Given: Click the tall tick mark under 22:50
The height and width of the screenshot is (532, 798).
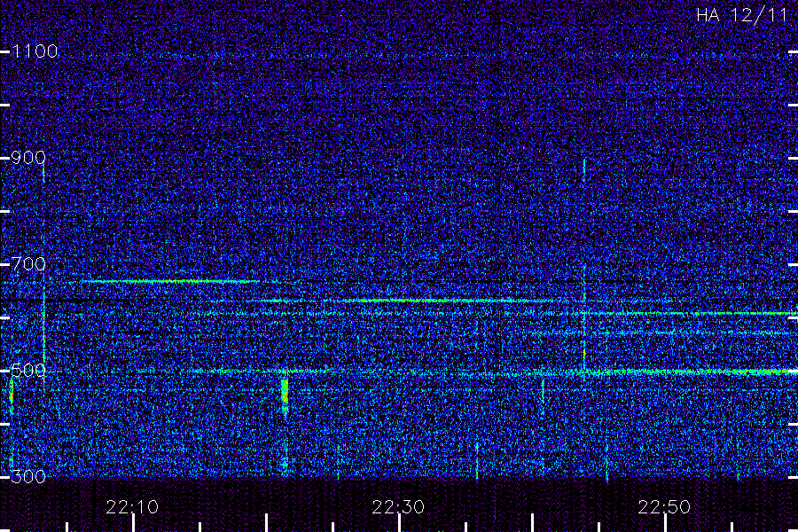Looking at the screenshot, I should [x=666, y=523].
